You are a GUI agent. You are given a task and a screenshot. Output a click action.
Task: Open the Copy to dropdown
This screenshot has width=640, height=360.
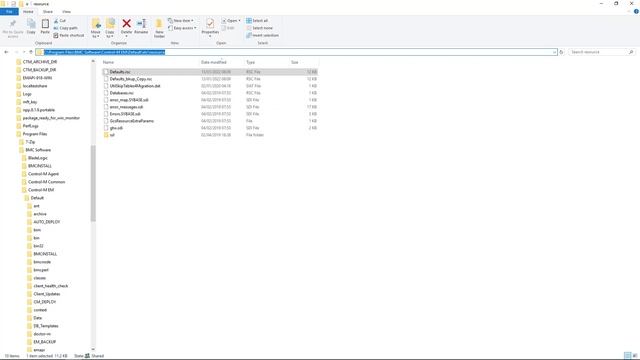110,28
